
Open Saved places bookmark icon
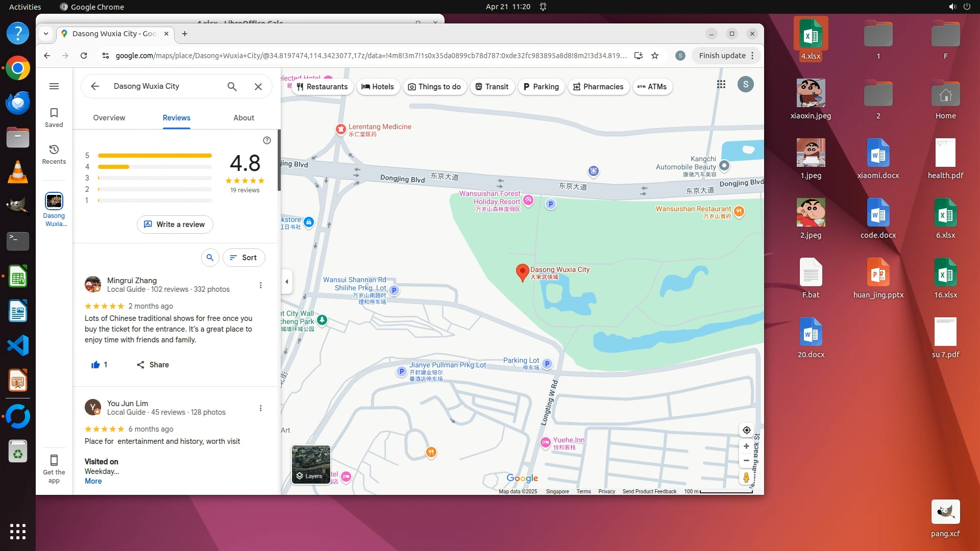point(54,117)
